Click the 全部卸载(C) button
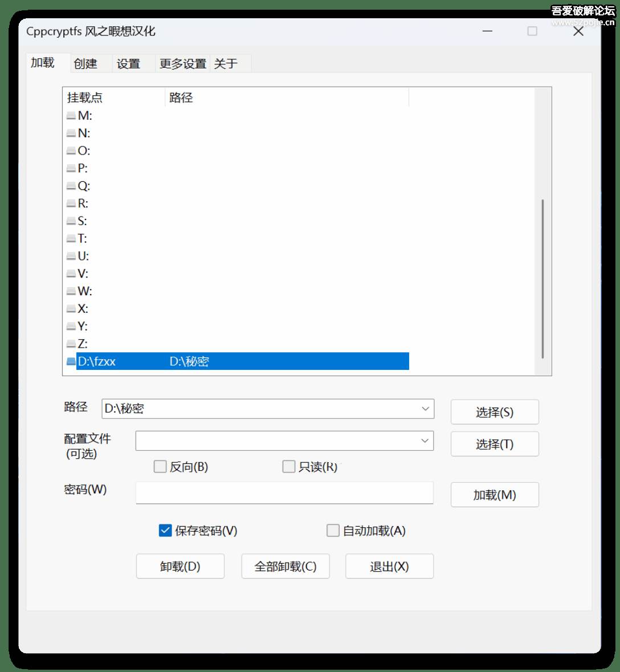Screen dimensions: 620x672 [285, 567]
